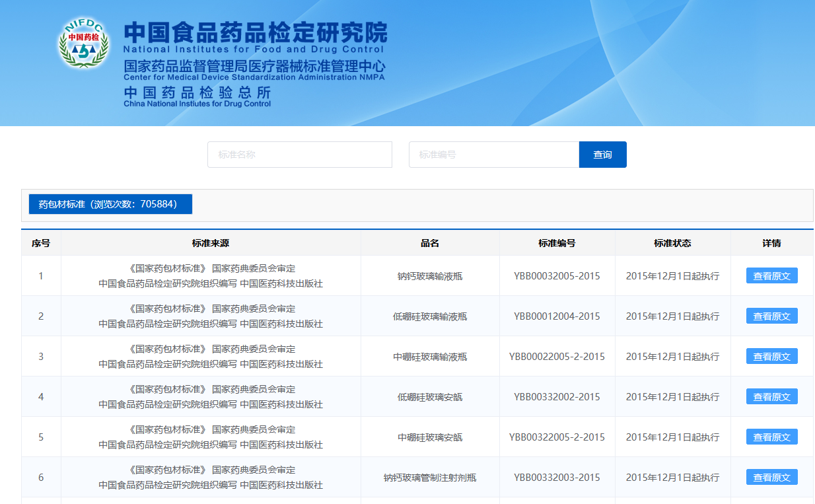815x504 pixels.
Task: Click standard number YBB00322005-2-2015
Action: (x=557, y=437)
